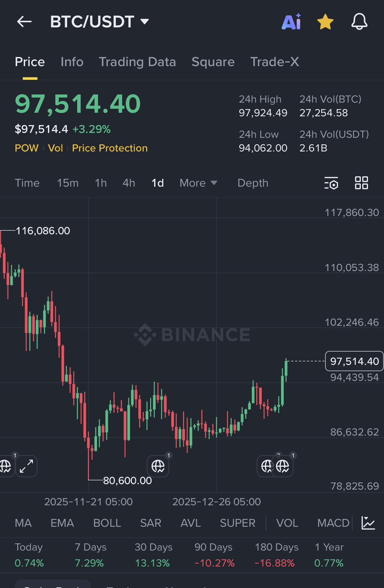This screenshot has height=588, width=384.
Task: Open the chart grid layout icon
Action: pyautogui.click(x=361, y=183)
